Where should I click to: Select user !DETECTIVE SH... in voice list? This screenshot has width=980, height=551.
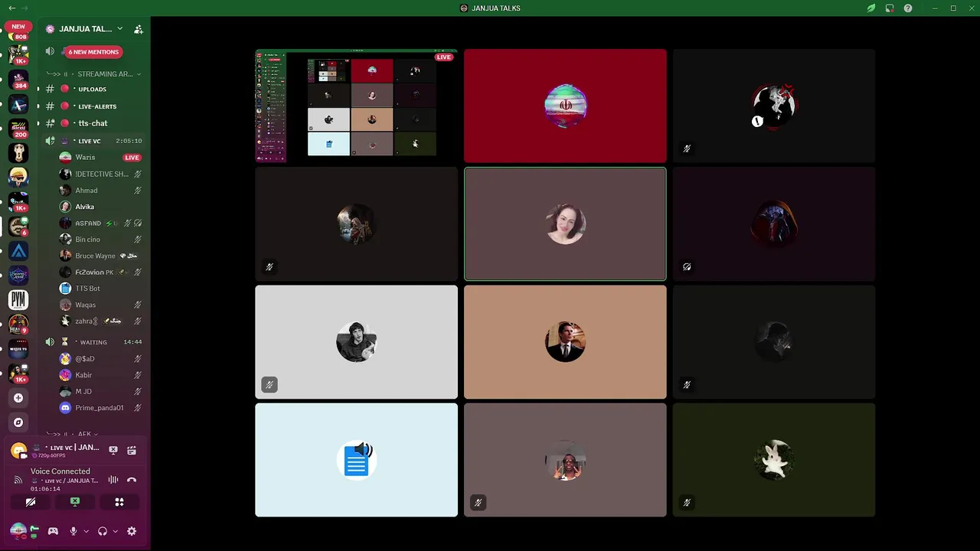[x=101, y=174]
